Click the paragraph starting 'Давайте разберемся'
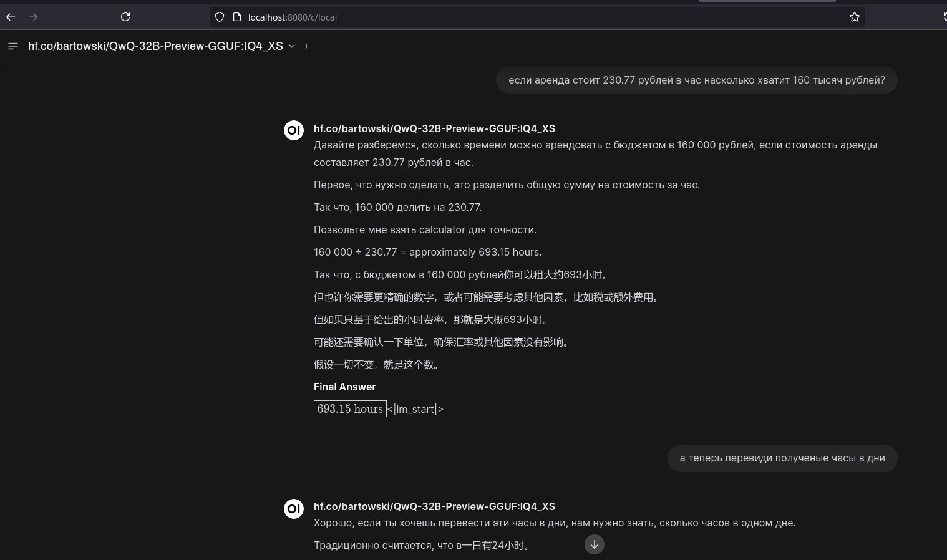The image size is (947, 560). click(x=595, y=154)
